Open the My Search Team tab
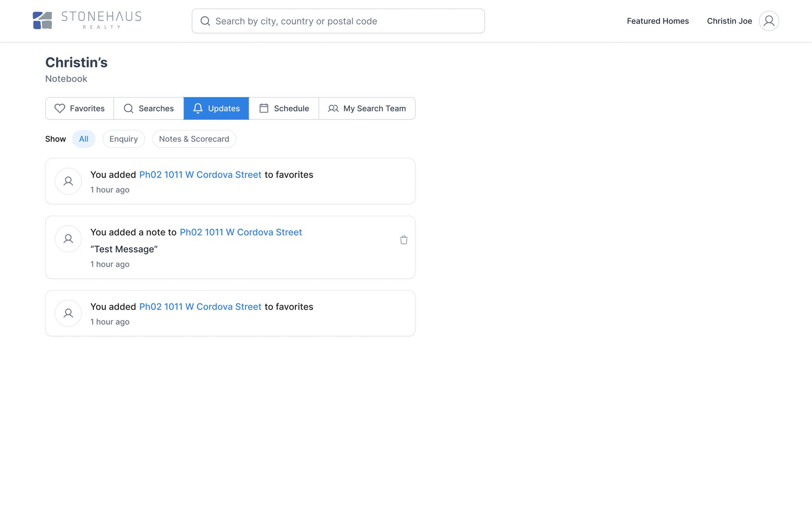812x508 pixels. (x=367, y=109)
